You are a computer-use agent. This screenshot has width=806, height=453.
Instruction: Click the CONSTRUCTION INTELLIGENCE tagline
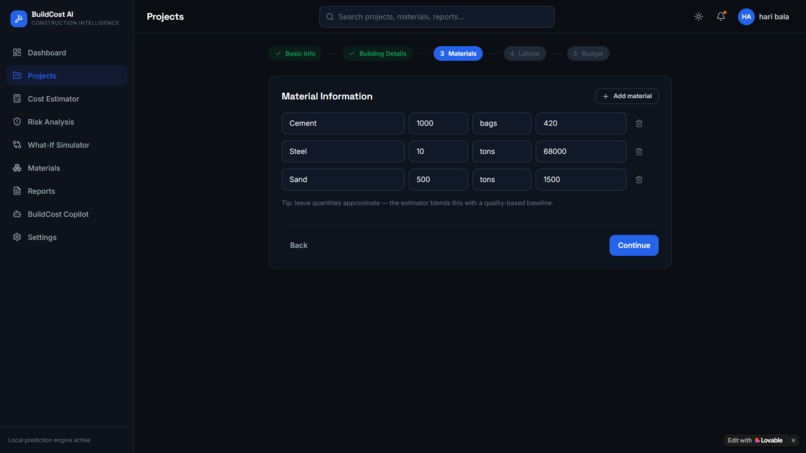[x=75, y=23]
